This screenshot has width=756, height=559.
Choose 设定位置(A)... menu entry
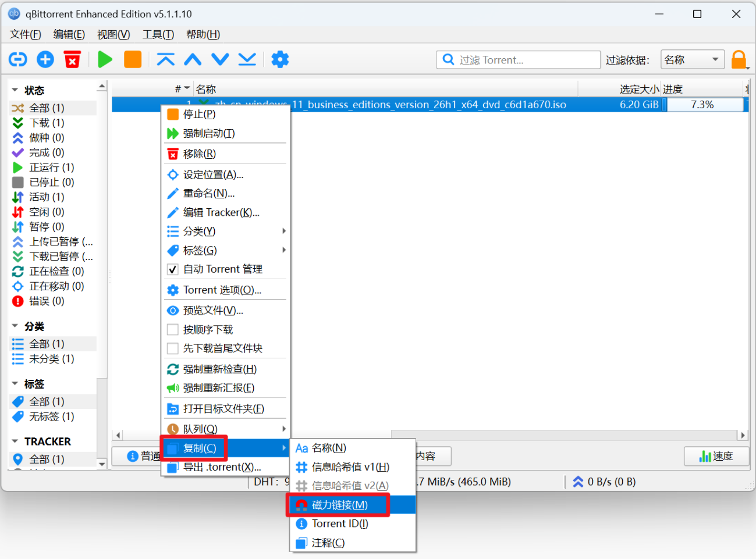click(226, 175)
